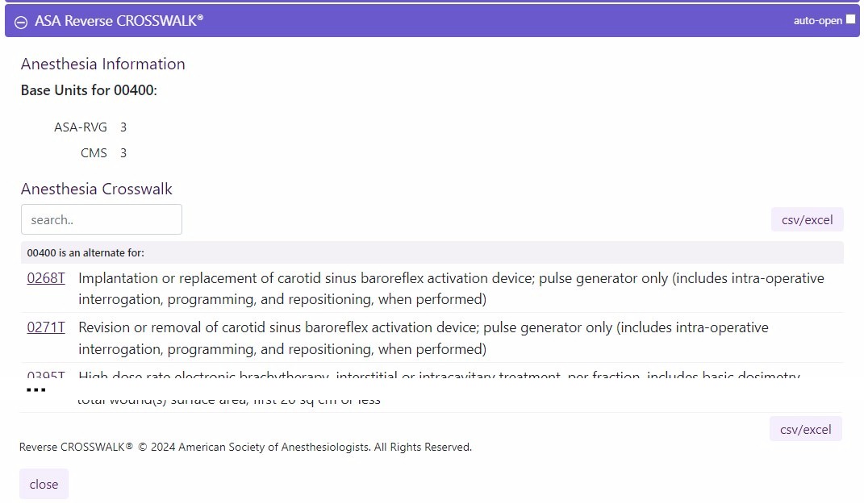Click the Anesthesia Crosswalk heading
The image size is (864, 504).
tap(97, 189)
